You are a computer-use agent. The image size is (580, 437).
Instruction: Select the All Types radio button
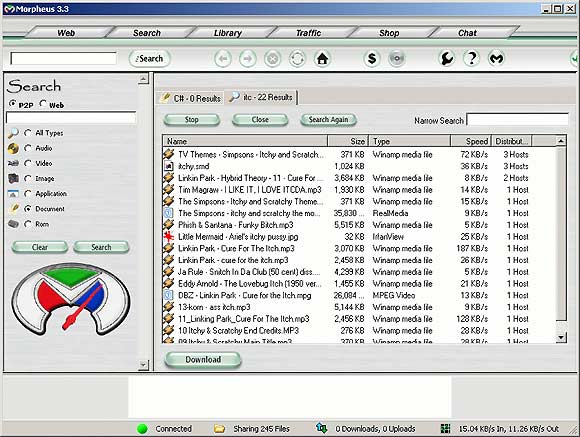pyautogui.click(x=28, y=133)
